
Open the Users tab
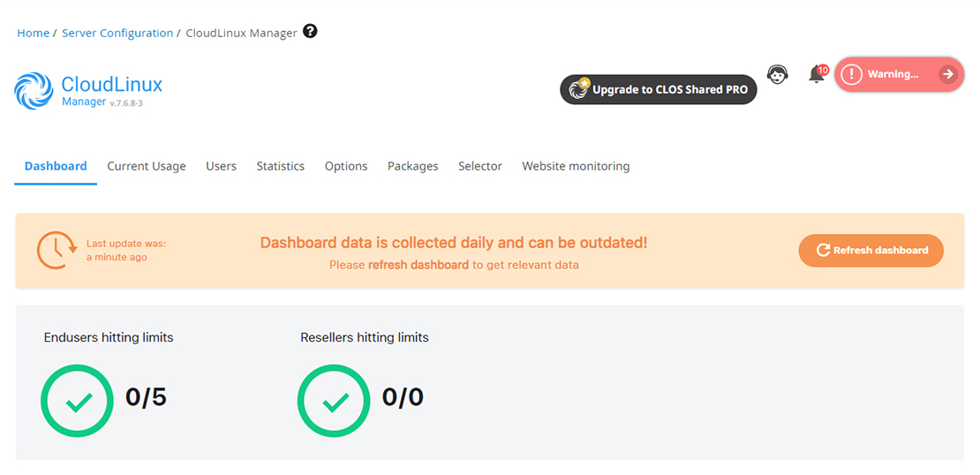point(221,166)
